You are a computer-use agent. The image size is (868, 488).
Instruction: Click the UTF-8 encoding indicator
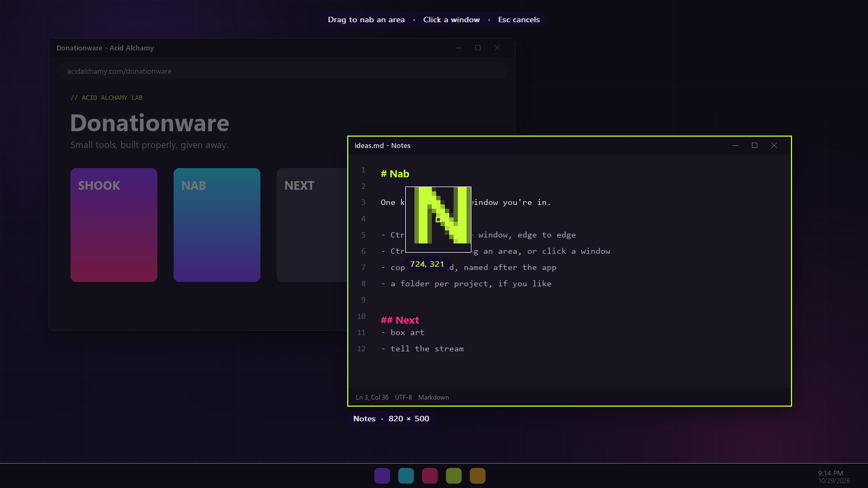[x=403, y=397]
